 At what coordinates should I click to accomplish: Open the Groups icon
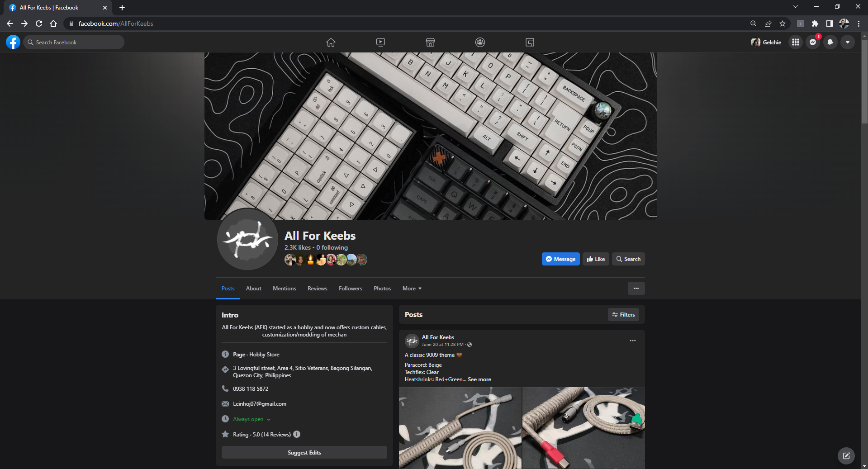[x=480, y=42]
